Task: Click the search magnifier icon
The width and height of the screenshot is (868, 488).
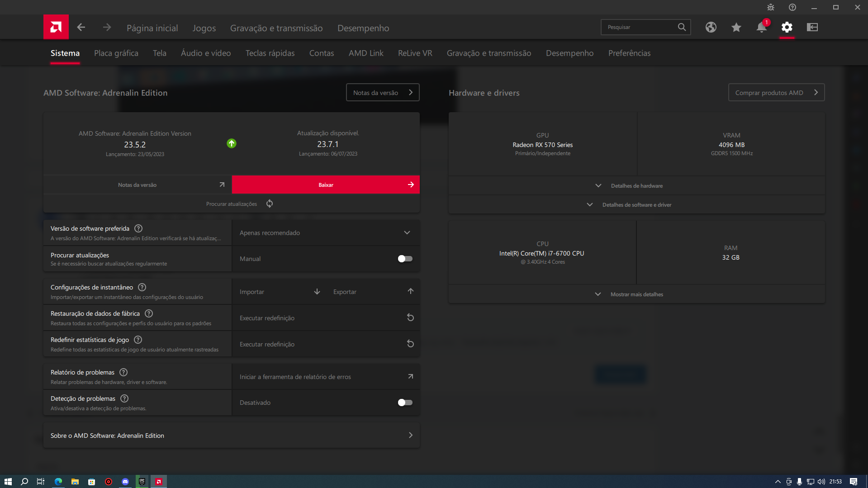Action: click(682, 27)
